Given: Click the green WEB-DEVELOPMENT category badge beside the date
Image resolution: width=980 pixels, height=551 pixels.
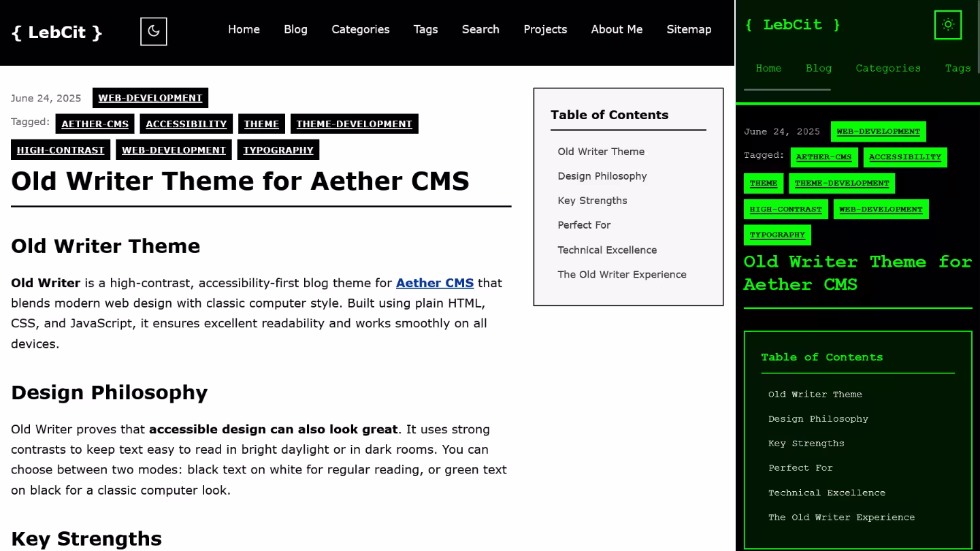Looking at the screenshot, I should coord(878,131).
